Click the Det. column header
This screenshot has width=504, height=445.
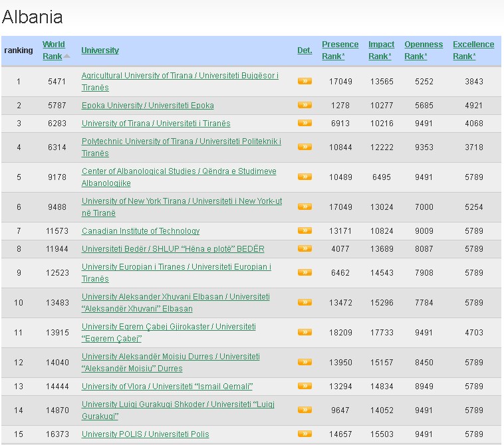pyautogui.click(x=305, y=50)
